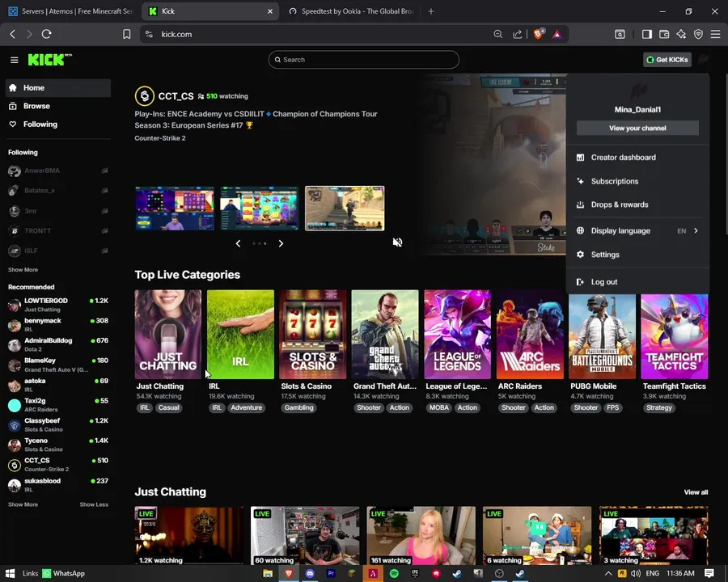Viewport: 728px width, 582px height.
Task: Select Log out in profile menu
Action: tap(637, 282)
